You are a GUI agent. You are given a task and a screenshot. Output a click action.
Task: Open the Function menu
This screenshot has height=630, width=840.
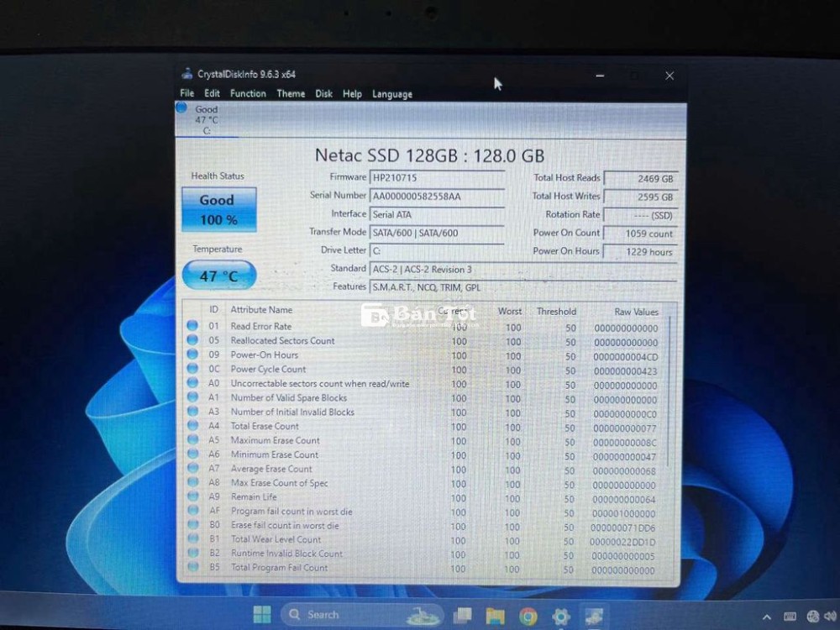[248, 93]
